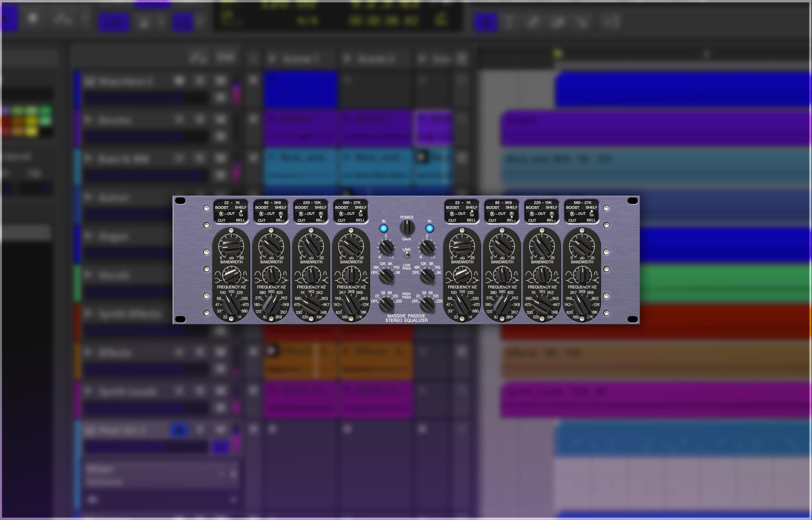Click right 560-27K band BOOST/OUT/CUT switch
This screenshot has height=520, width=812.
pyautogui.click(x=572, y=214)
